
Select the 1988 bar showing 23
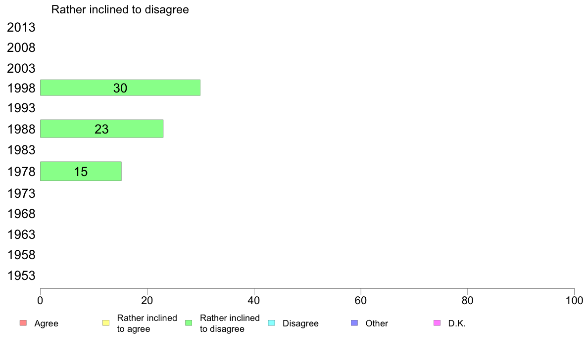(x=101, y=129)
